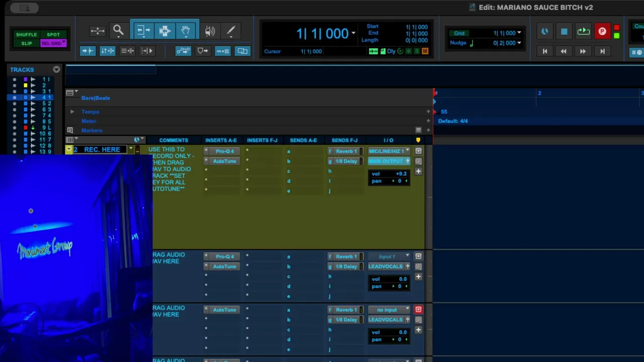Toggle Tab to Transients button
This screenshot has height=362, width=644.
tap(88, 51)
